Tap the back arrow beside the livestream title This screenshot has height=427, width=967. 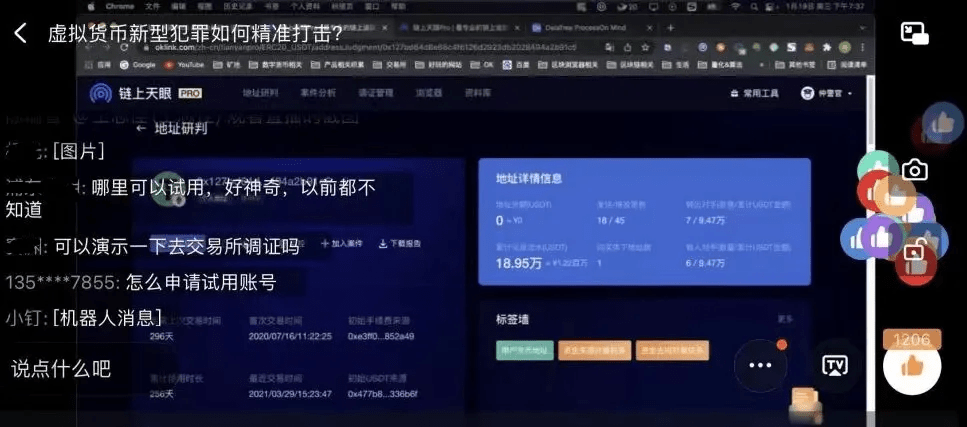20,33
